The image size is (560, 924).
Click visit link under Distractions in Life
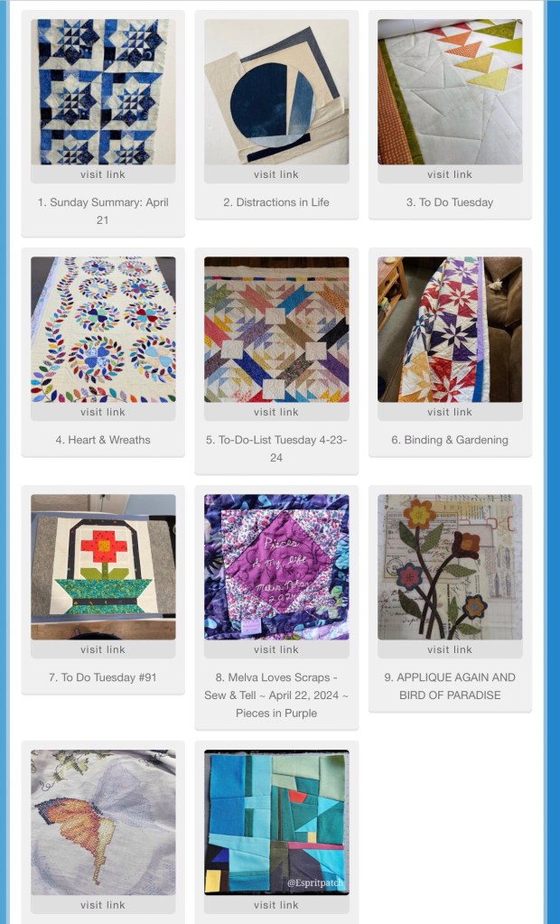coord(276,174)
